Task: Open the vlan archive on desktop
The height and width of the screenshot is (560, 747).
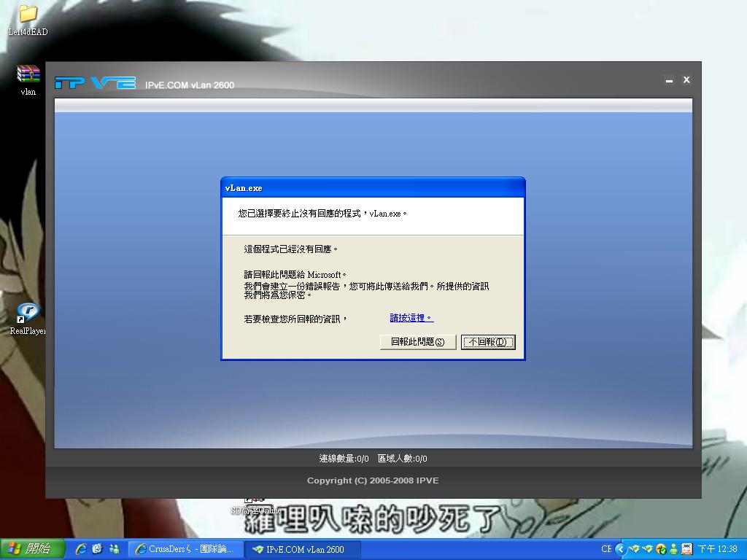Action: coord(28,80)
